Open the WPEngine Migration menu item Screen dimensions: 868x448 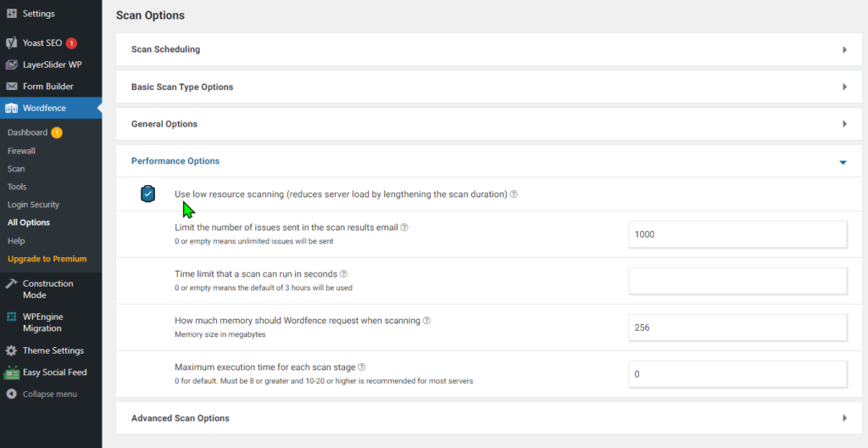[x=42, y=322]
